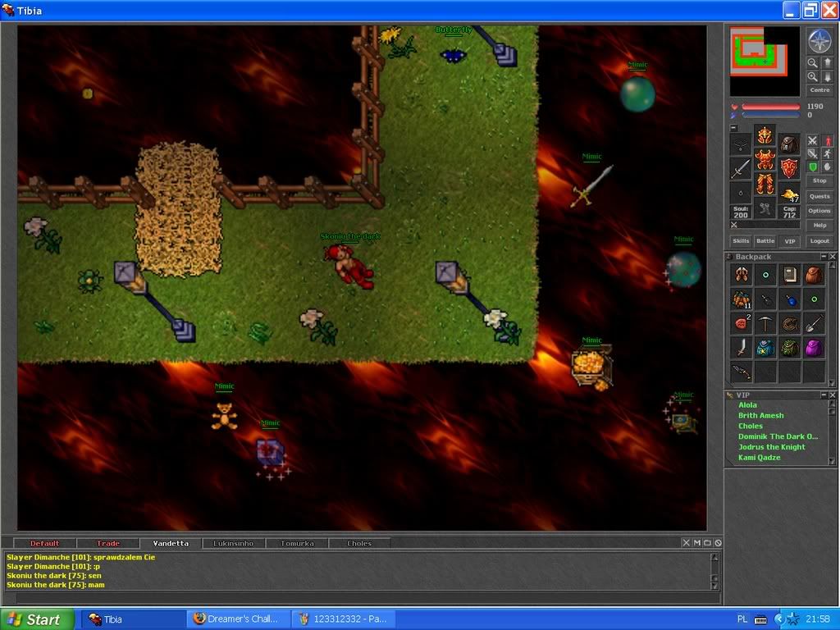The width and height of the screenshot is (840, 630).
Task: Toggle chase opponent mode
Action: tap(828, 153)
